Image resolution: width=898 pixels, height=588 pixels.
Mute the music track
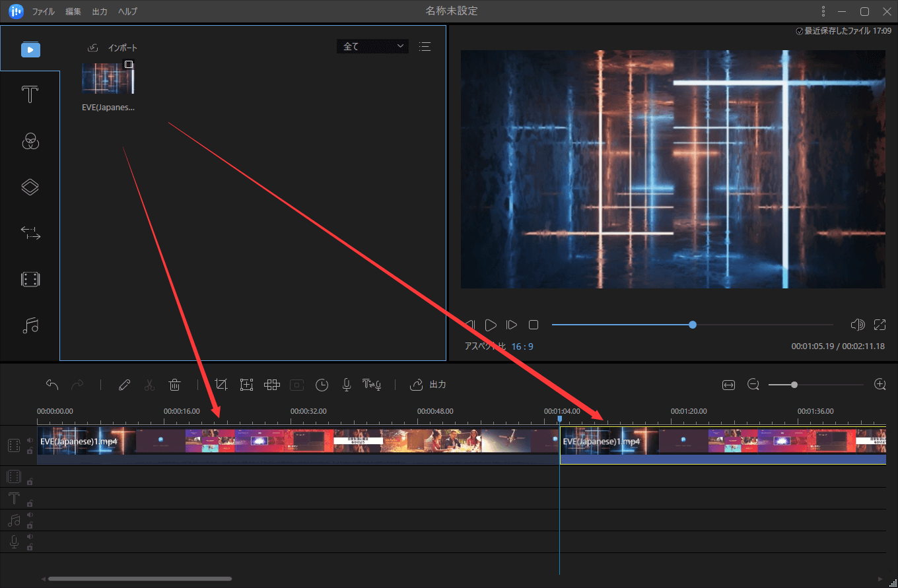click(30, 515)
